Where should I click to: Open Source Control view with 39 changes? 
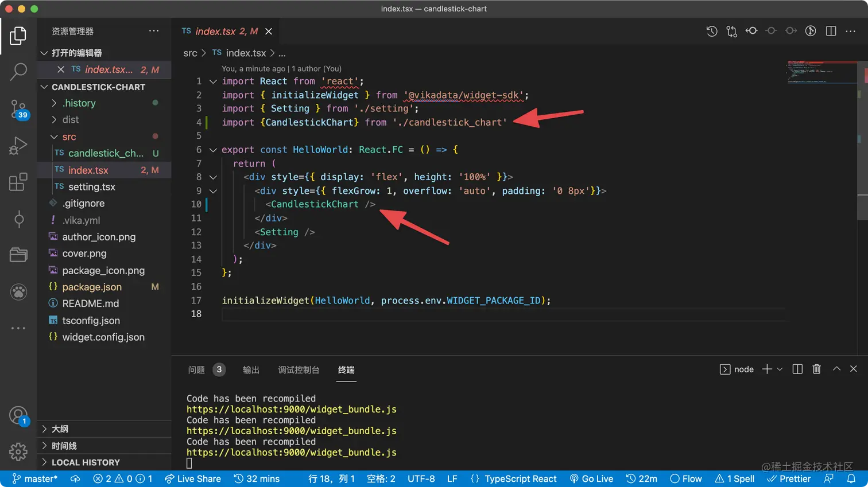pyautogui.click(x=18, y=108)
